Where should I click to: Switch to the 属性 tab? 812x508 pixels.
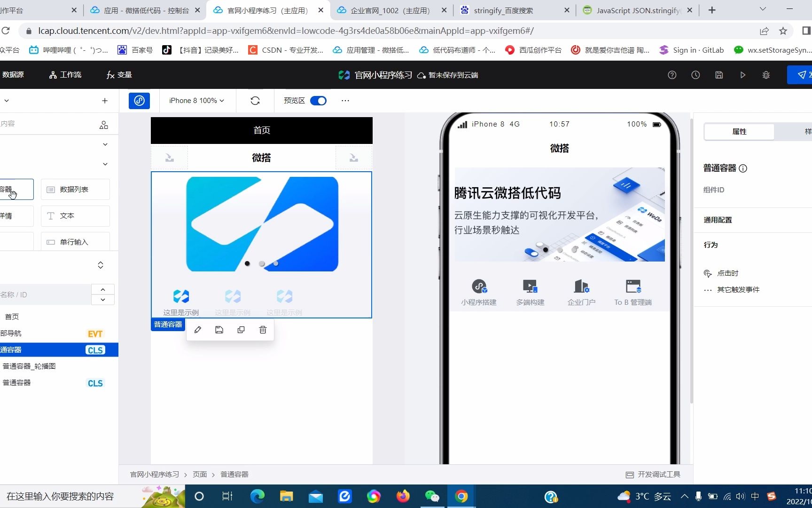tap(739, 132)
